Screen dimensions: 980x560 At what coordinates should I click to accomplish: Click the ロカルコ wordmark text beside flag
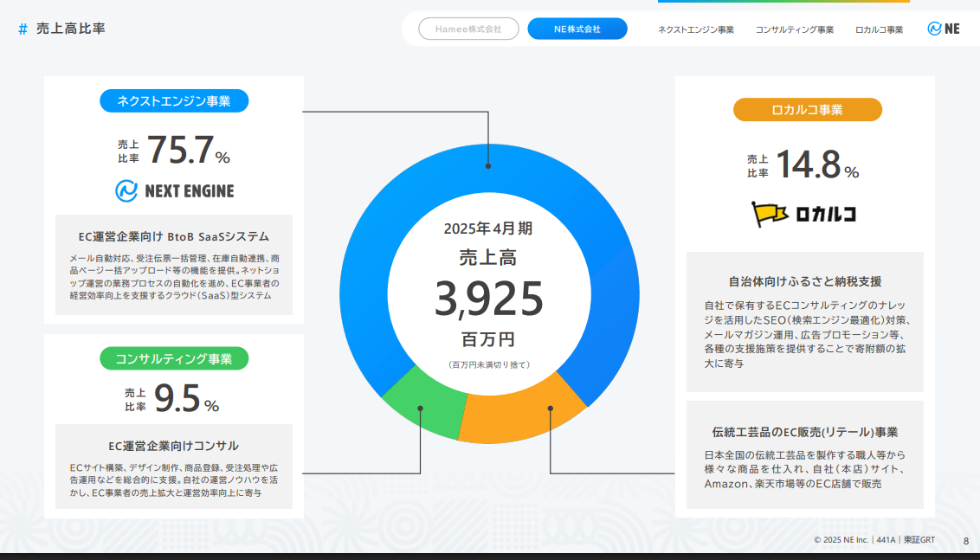826,215
